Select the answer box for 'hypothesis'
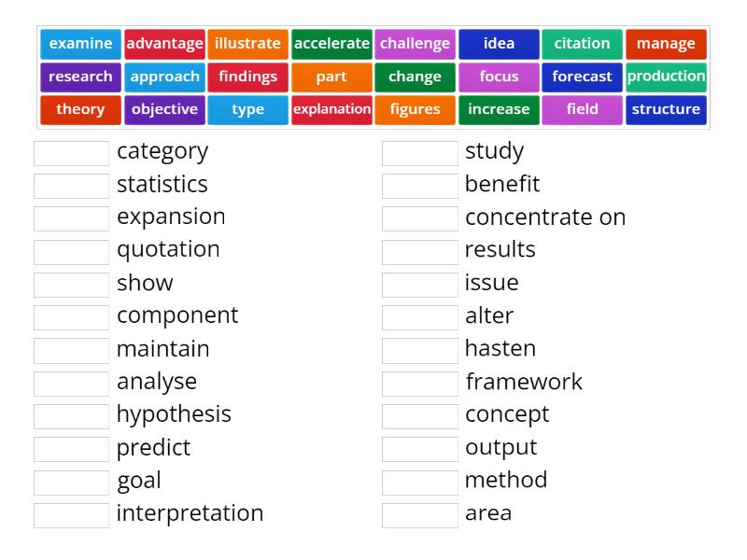 click(x=71, y=416)
